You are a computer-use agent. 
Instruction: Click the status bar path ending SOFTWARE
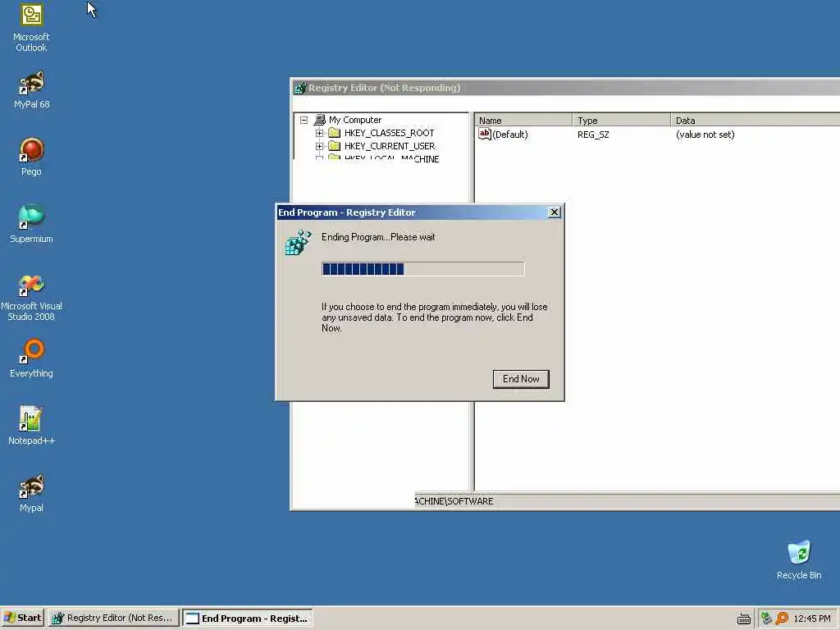[x=454, y=501]
